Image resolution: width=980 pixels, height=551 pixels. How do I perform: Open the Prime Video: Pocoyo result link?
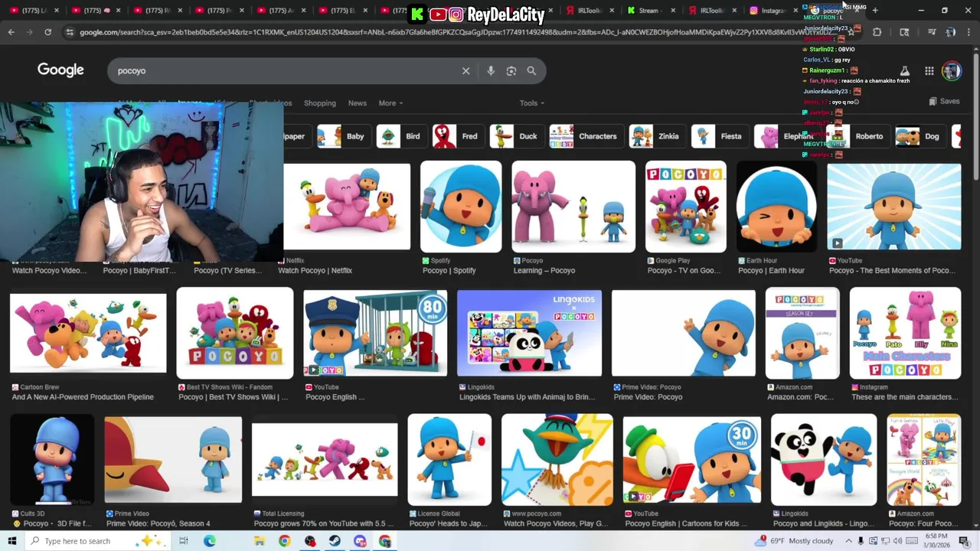click(648, 397)
